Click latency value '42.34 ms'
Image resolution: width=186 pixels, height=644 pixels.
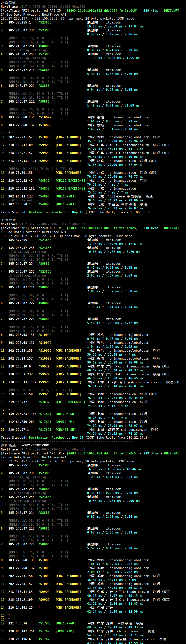94,612
